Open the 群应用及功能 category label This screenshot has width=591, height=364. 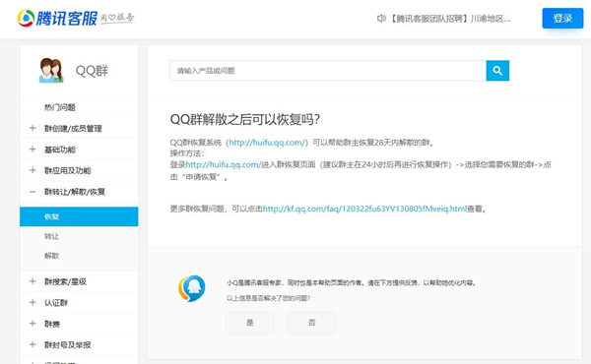coord(68,171)
